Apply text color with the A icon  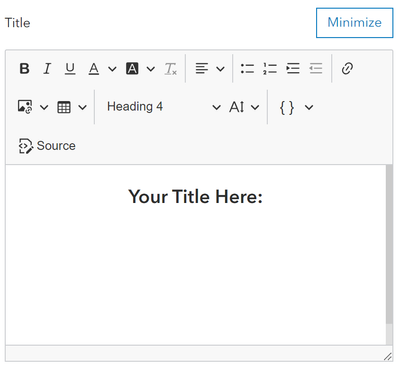pyautogui.click(x=94, y=69)
